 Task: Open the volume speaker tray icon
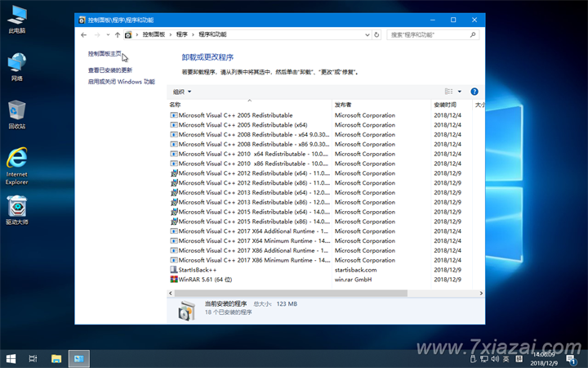495,359
